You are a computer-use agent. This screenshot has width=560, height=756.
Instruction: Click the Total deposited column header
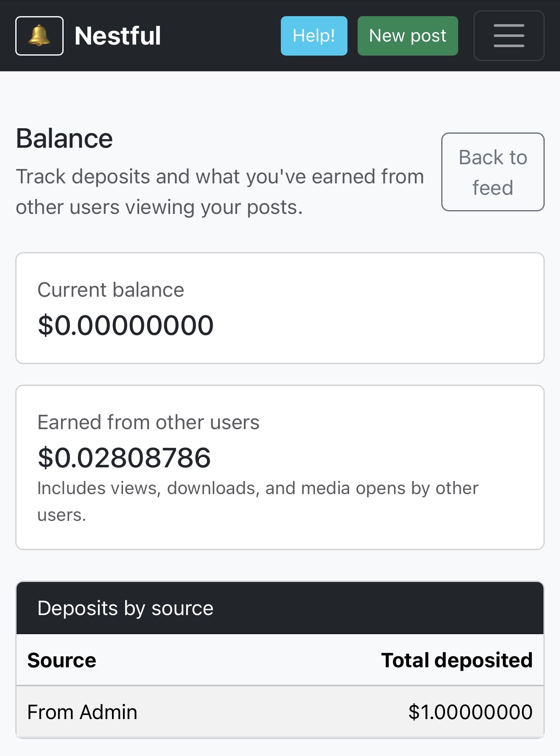click(456, 660)
